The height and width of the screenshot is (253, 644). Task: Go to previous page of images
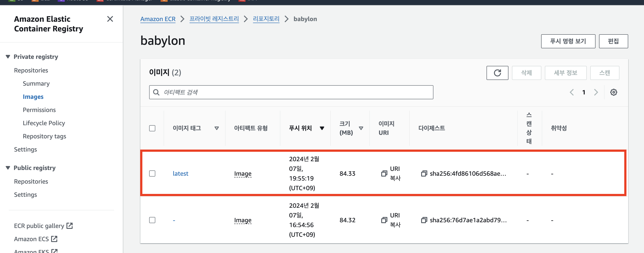pos(572,92)
